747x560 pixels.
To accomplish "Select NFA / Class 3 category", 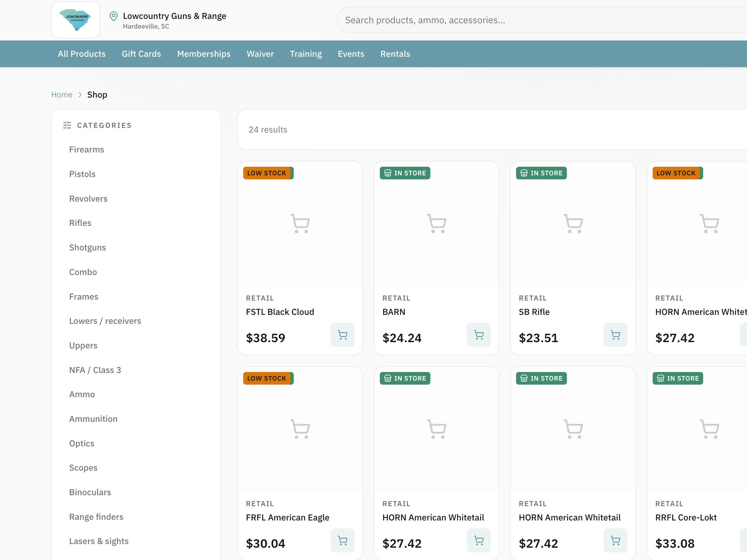I will tap(95, 370).
